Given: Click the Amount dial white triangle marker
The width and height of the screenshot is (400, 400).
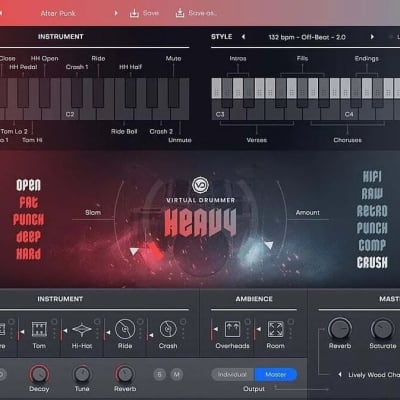Looking at the screenshot, I should 269,245.
